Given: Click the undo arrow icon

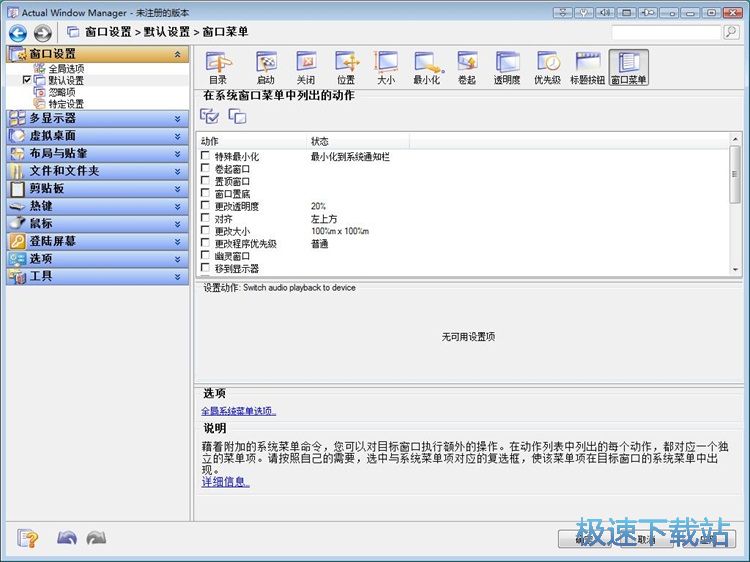Looking at the screenshot, I should tap(67, 538).
